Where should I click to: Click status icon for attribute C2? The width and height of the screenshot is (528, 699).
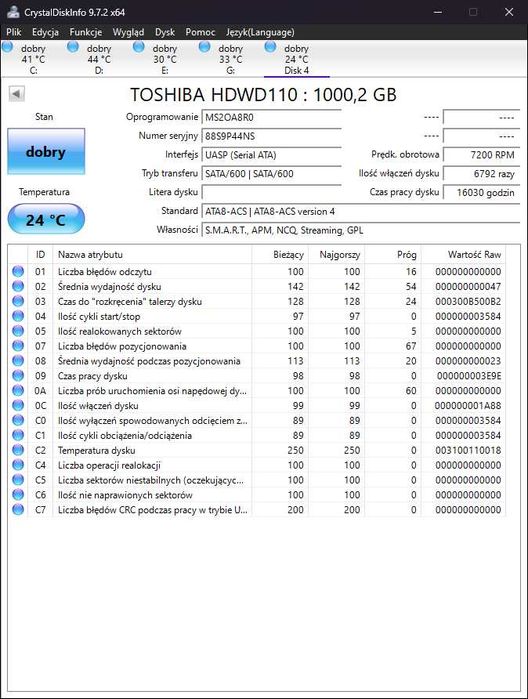(x=18, y=450)
